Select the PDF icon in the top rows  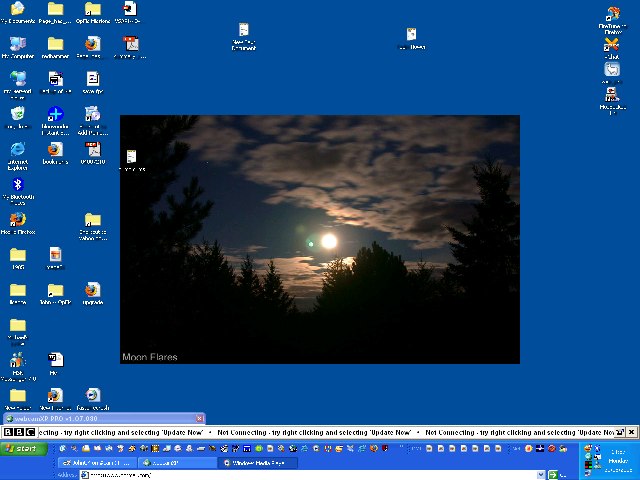[x=131, y=47]
